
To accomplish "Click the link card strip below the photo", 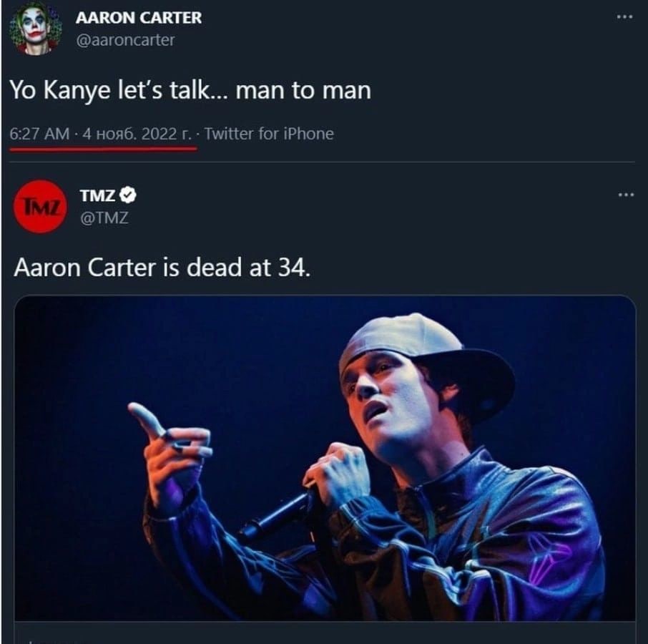I will click(325, 634).
